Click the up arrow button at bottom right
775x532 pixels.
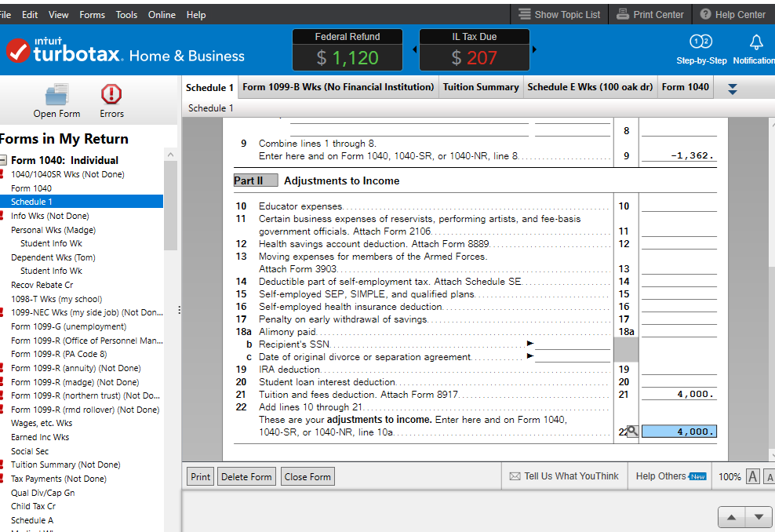pyautogui.click(x=732, y=517)
